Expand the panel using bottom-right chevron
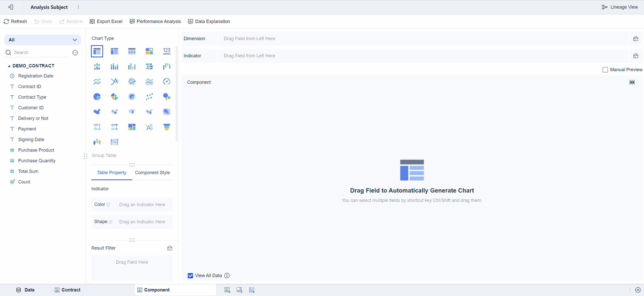Viewport: 644px width, 296px height. pyautogui.click(x=638, y=290)
